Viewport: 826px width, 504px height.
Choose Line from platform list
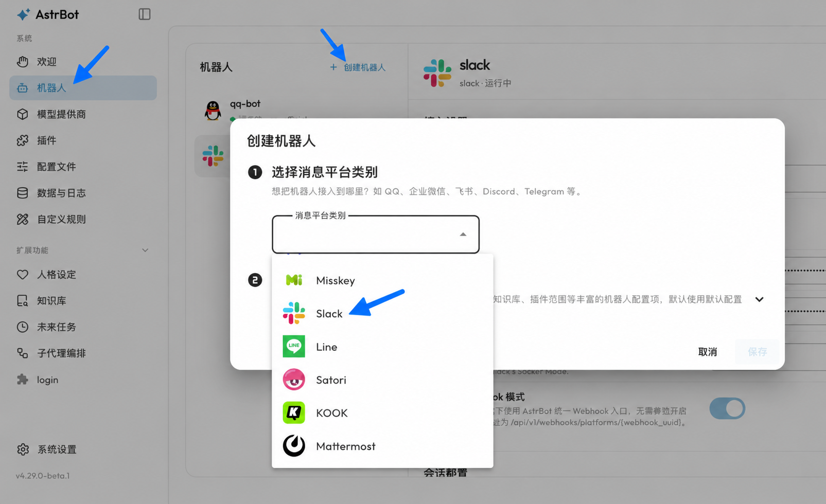pyautogui.click(x=382, y=347)
